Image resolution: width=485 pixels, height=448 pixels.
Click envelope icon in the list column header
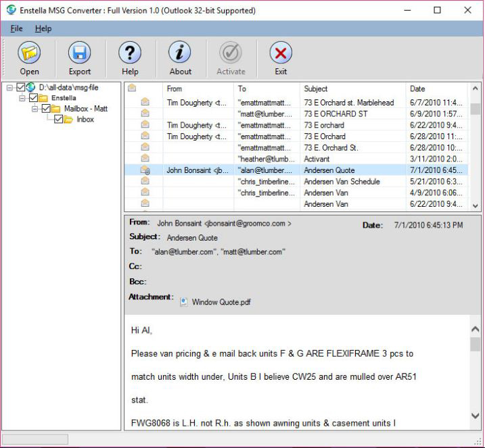click(132, 88)
